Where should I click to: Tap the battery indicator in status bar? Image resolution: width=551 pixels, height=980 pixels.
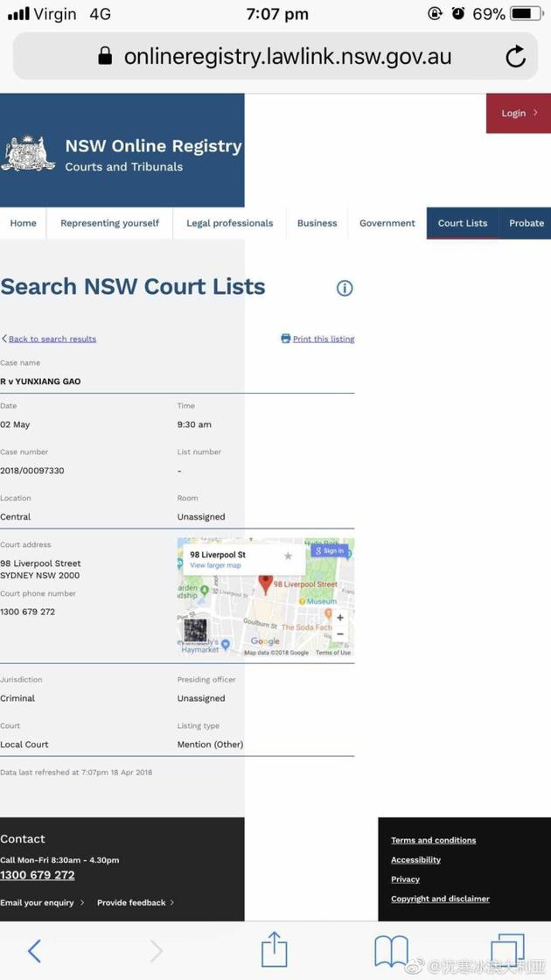point(526,14)
